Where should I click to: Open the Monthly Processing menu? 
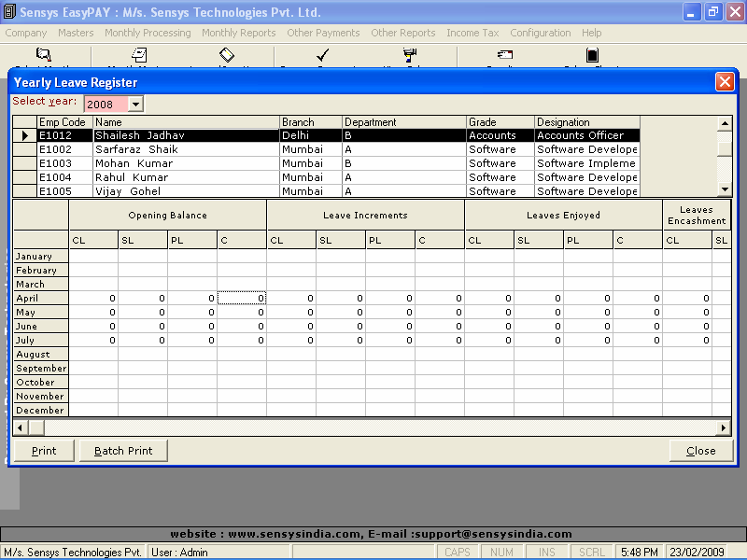pos(148,33)
